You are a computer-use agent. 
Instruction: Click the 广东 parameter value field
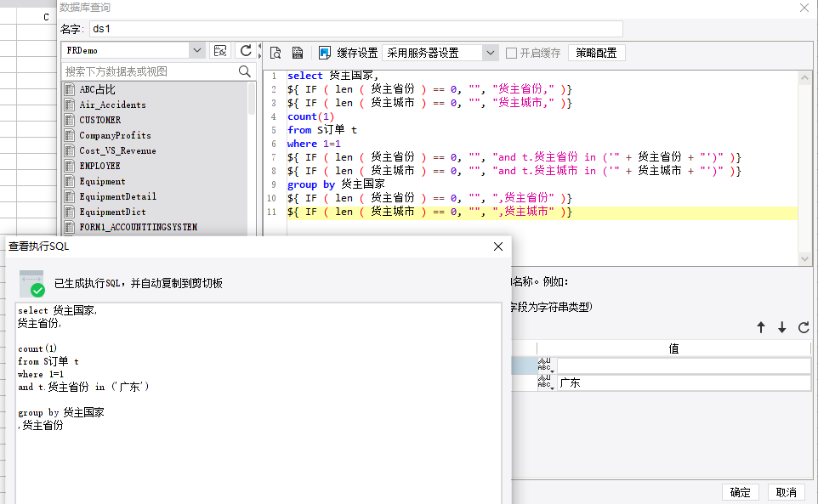(x=684, y=382)
